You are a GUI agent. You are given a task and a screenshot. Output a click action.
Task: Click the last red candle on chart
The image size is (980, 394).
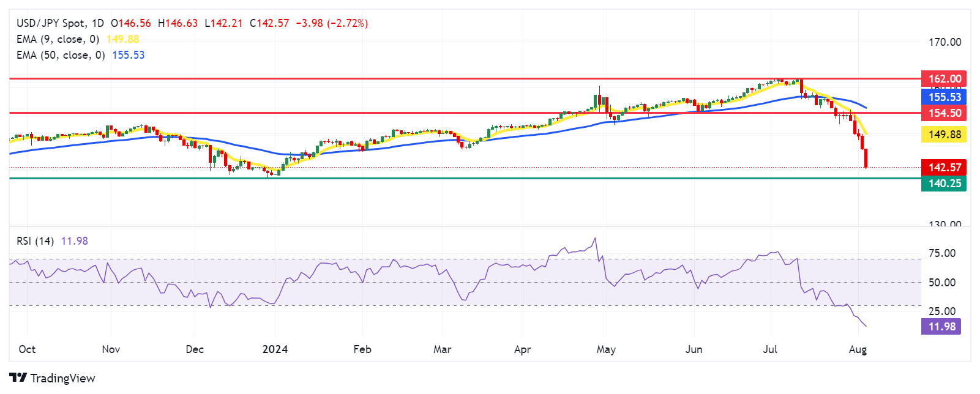tap(866, 158)
